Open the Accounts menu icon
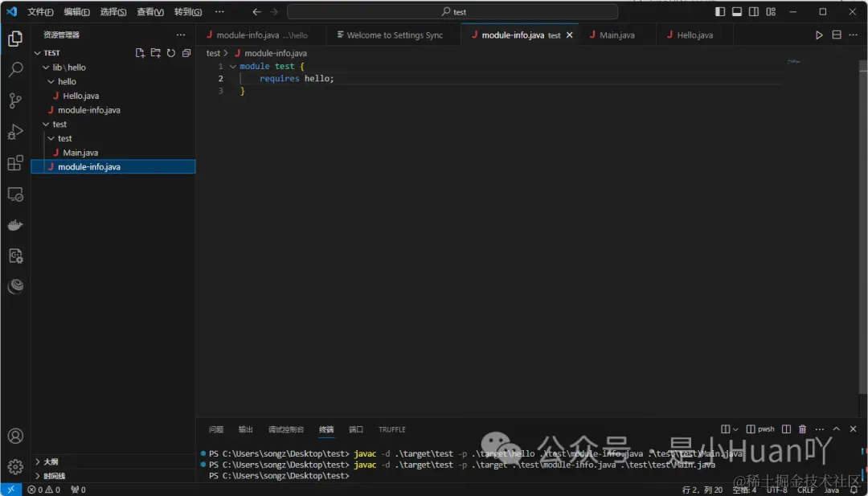 15,436
